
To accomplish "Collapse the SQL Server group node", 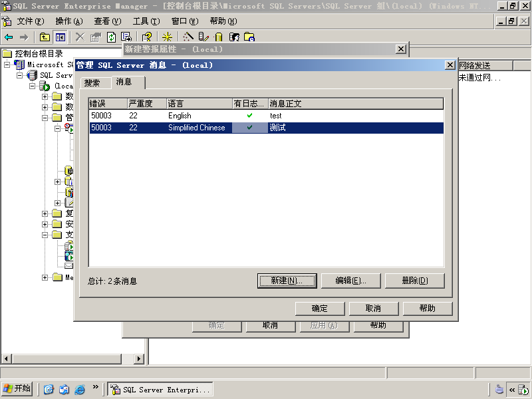I will [x=20, y=75].
